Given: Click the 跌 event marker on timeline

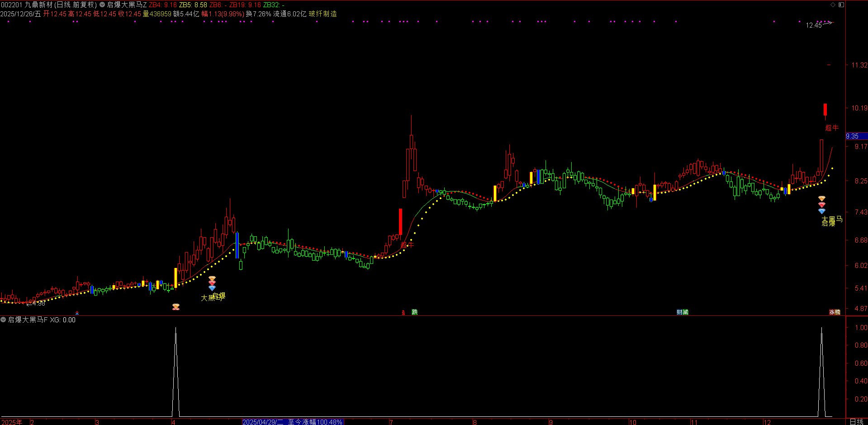Looking at the screenshot, I should pyautogui.click(x=414, y=312).
